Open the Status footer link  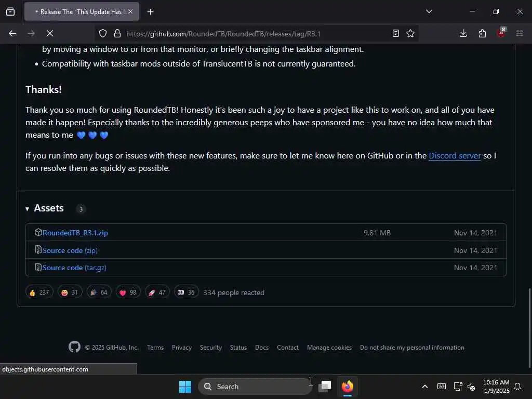click(x=238, y=348)
